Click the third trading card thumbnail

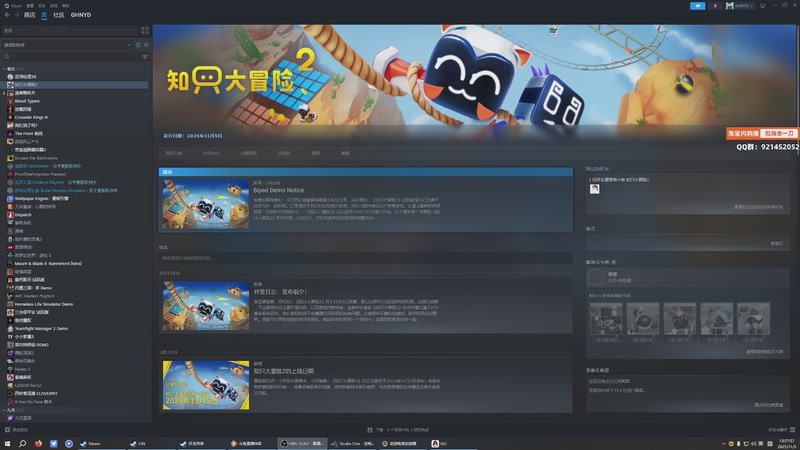click(x=680, y=321)
